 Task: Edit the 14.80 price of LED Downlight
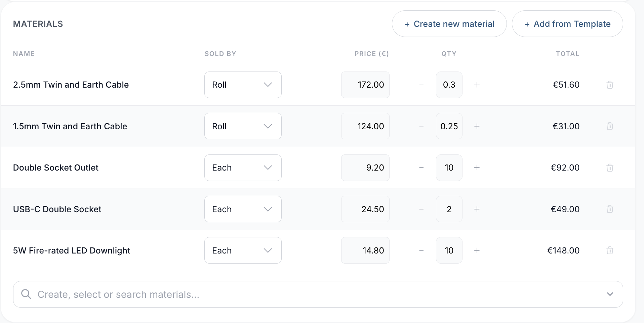point(365,250)
